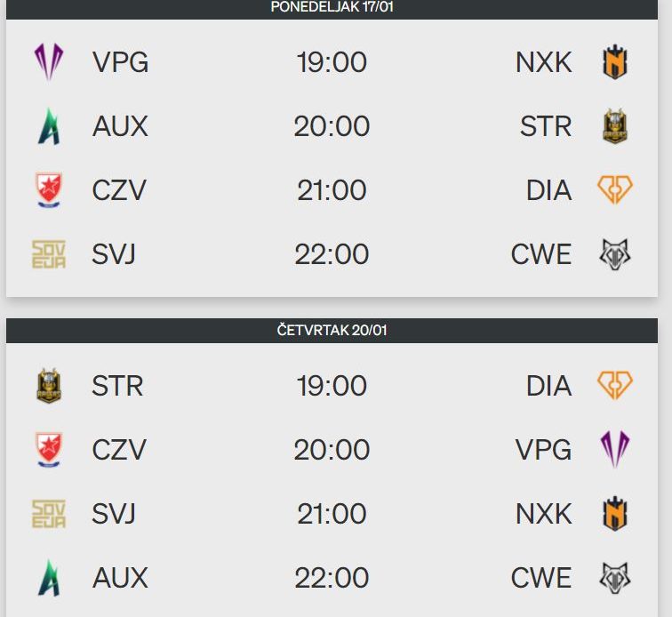Select the AUX logo in Monday's 20:00 match
Screen dimensions: 672x617
tap(48, 126)
